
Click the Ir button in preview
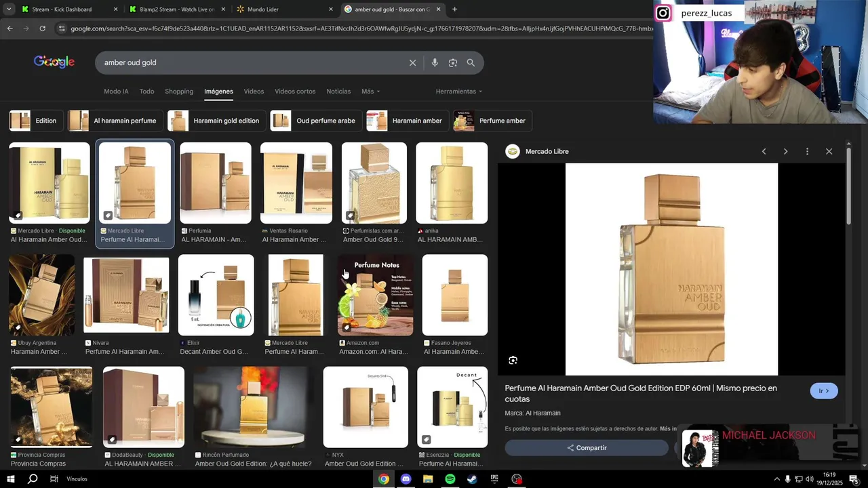(x=824, y=391)
